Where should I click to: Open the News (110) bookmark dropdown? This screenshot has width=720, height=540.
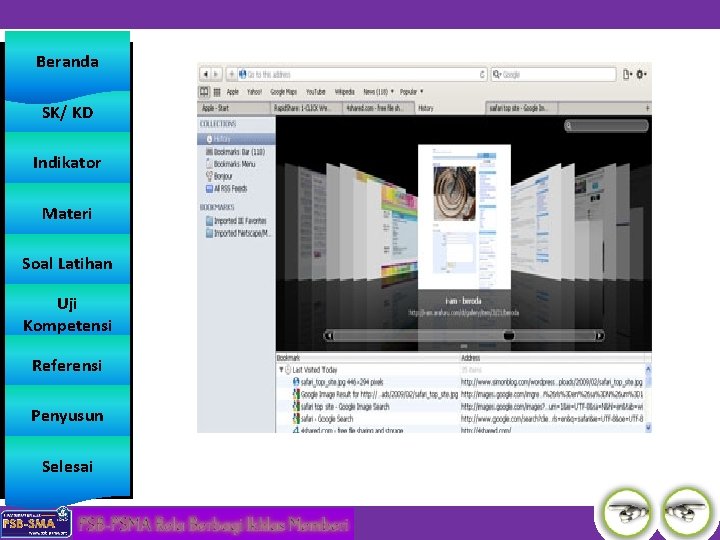tap(378, 92)
